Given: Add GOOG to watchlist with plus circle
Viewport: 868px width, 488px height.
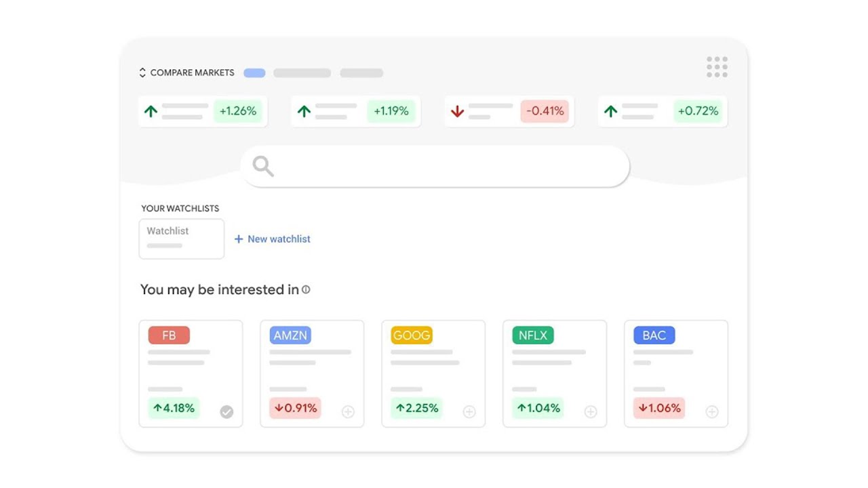Looking at the screenshot, I should point(469,411).
